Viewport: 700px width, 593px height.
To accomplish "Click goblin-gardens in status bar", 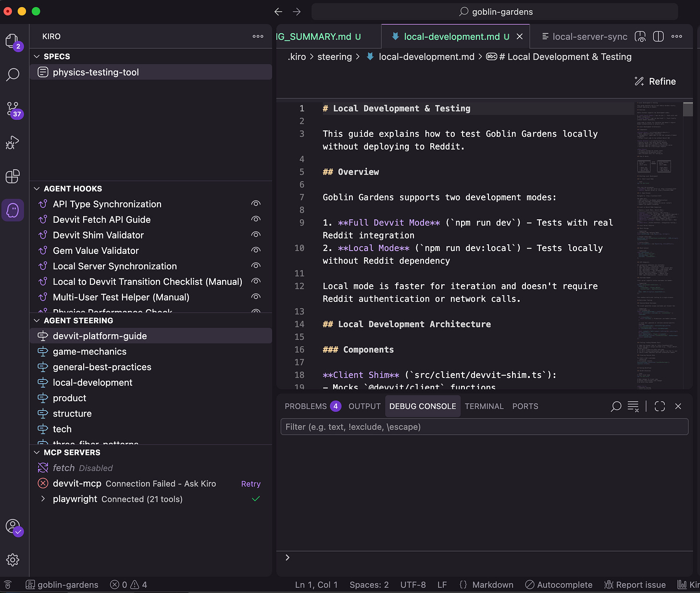I will 62,585.
